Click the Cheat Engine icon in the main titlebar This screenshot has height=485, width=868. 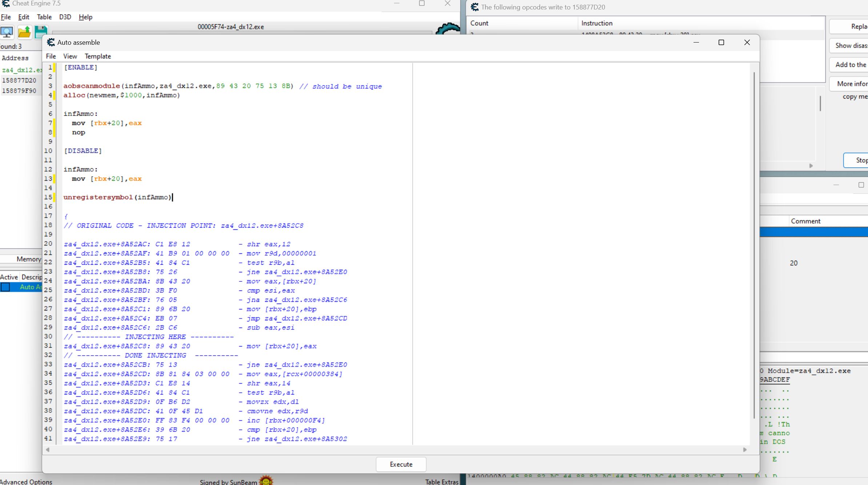click(5, 3)
